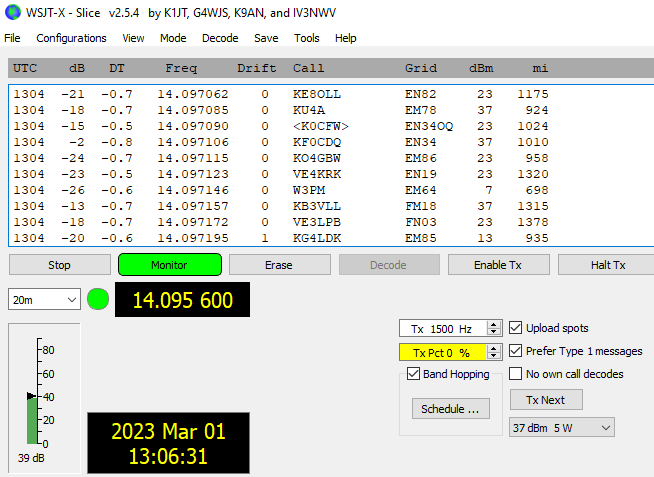Select the KU4A callsign
Image resolution: width=654 pixels, height=477 pixels.
309,110
